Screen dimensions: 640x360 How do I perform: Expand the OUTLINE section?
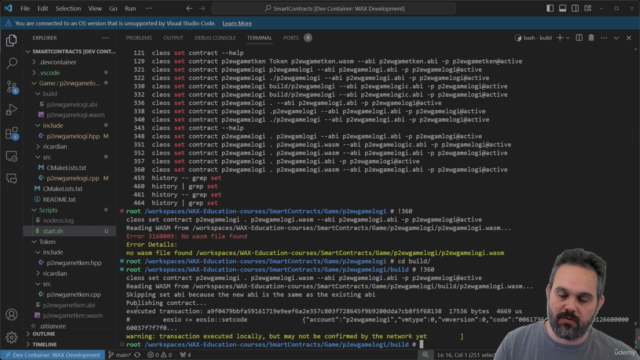coord(70,334)
